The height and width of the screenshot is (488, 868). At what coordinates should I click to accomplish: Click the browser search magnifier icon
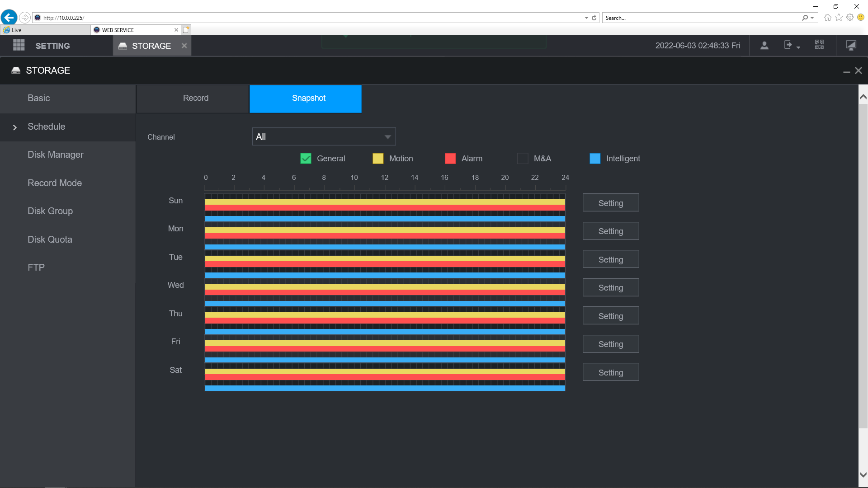[805, 18]
